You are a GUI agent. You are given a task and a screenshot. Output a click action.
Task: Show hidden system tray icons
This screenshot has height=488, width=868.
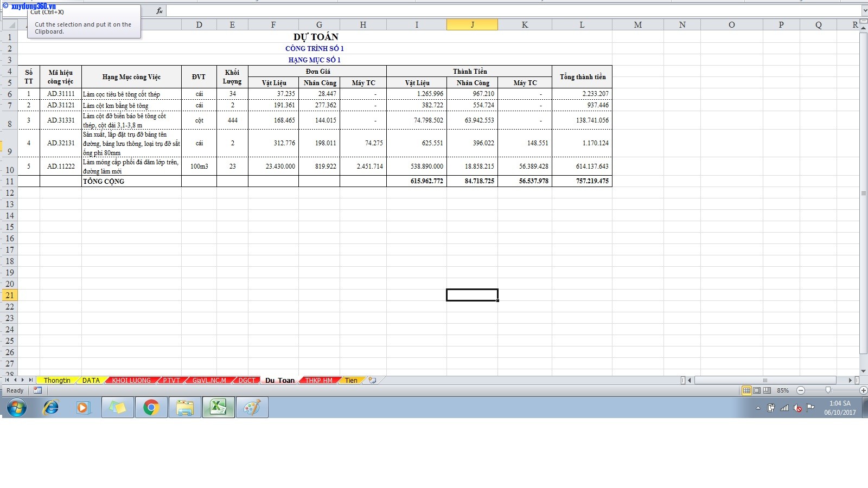pyautogui.click(x=758, y=408)
